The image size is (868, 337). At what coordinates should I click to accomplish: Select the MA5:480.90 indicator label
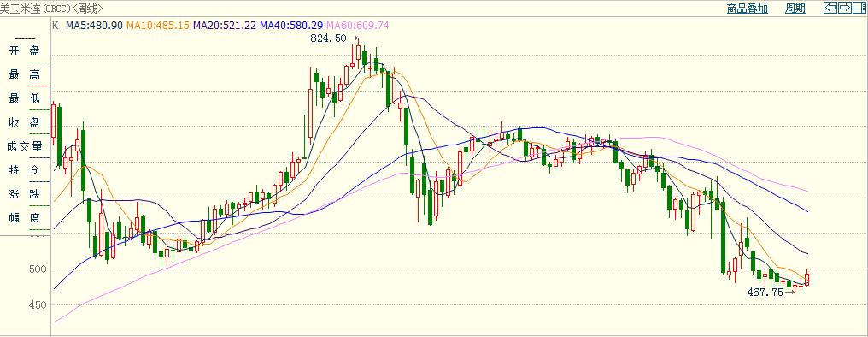(x=94, y=25)
